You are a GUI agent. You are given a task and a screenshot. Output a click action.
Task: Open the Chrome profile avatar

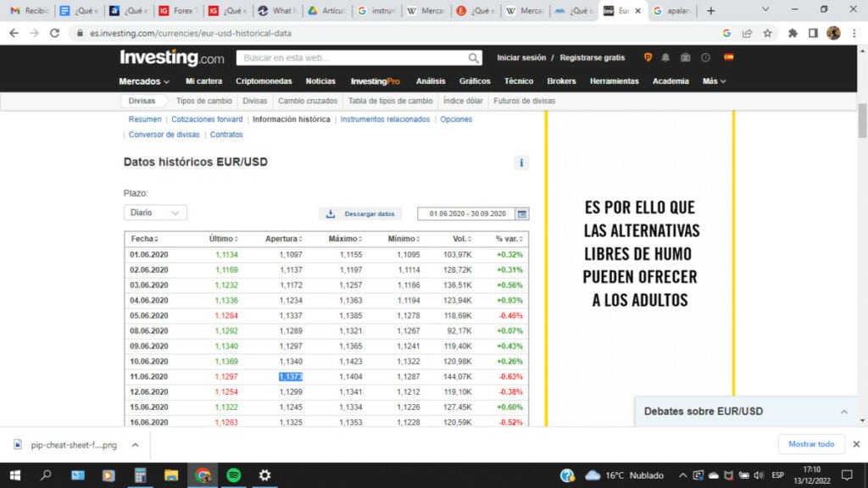point(834,33)
